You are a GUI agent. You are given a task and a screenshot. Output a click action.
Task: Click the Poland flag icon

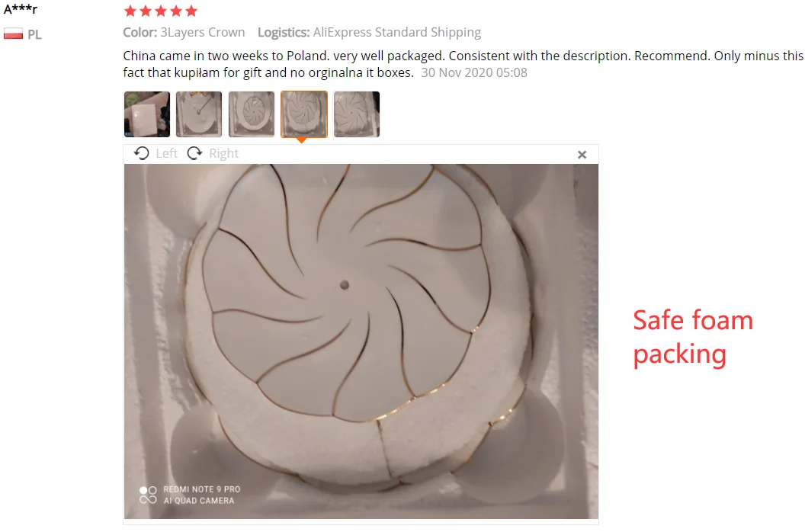coord(14,34)
